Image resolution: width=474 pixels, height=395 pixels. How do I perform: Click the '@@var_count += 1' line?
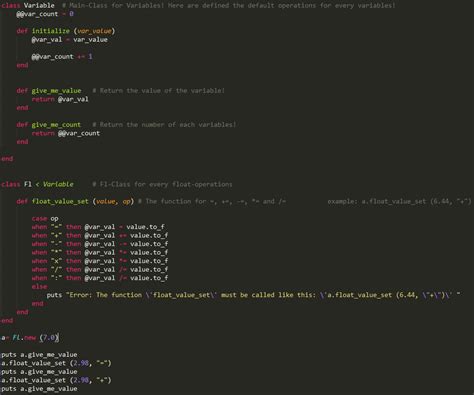point(62,57)
